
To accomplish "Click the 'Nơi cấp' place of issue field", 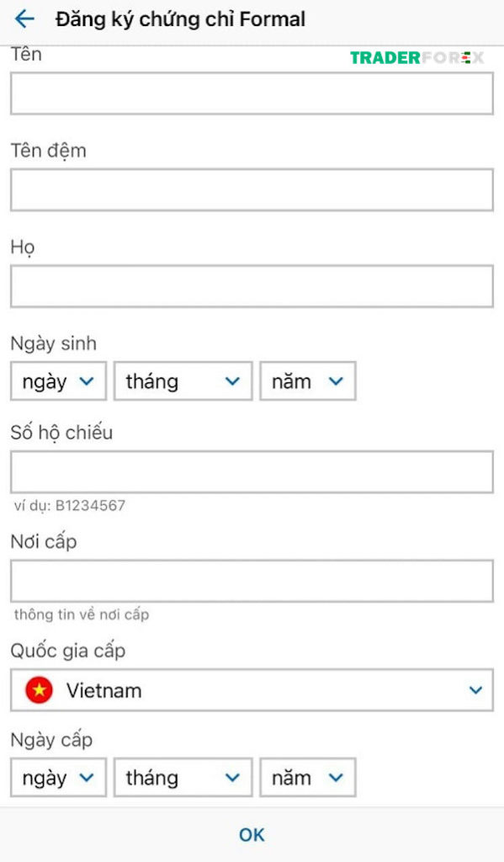I will click(x=252, y=581).
